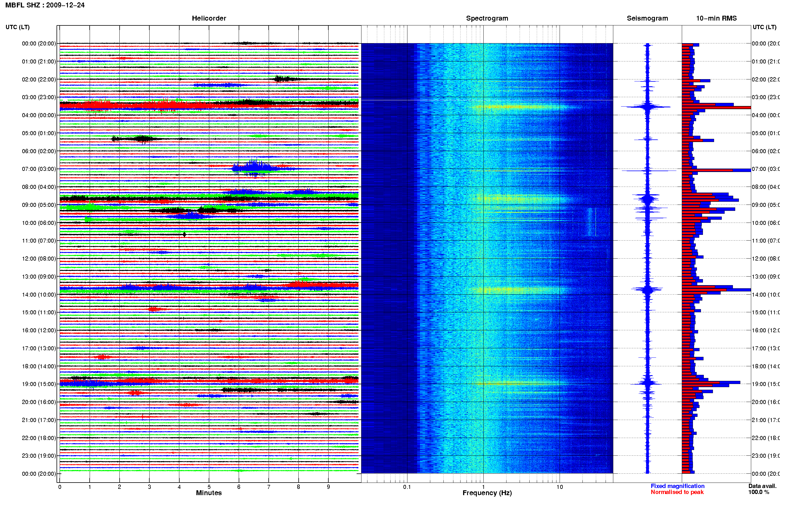The height and width of the screenshot is (508, 812).
Task: Select the Spectrogram panel heading
Action: pos(487,18)
